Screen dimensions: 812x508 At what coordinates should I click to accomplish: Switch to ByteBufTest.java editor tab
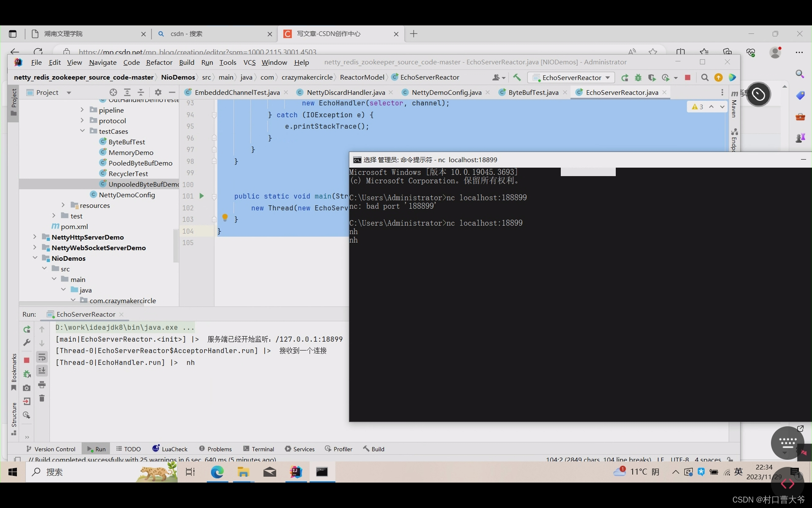(x=533, y=92)
